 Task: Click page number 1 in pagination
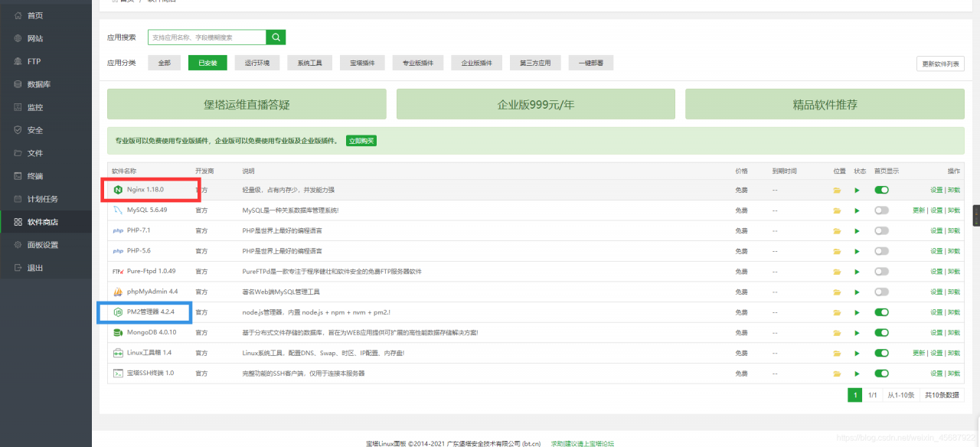(x=854, y=395)
